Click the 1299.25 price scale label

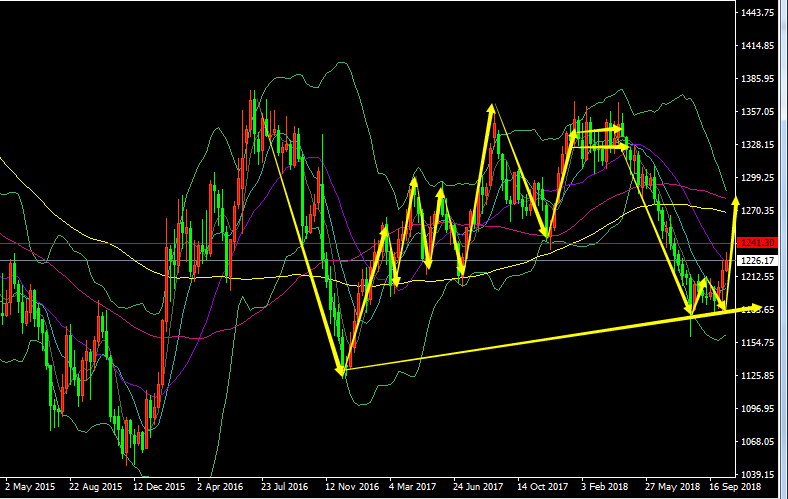pos(757,178)
